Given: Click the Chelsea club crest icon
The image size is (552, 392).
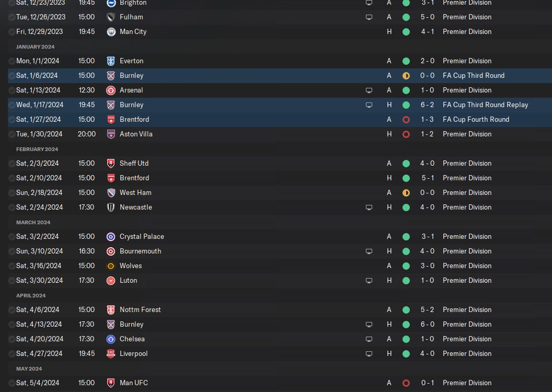Looking at the screenshot, I should tap(111, 339).
